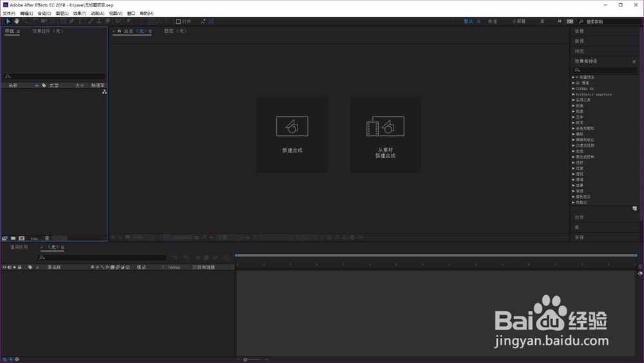Create a new folder in Project panel
This screenshot has width=644, height=363.
[x=13, y=238]
